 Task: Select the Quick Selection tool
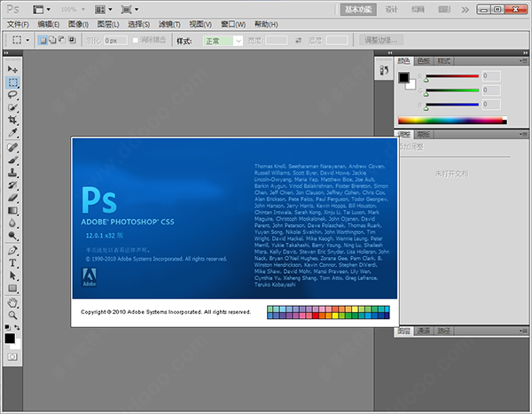coord(12,107)
